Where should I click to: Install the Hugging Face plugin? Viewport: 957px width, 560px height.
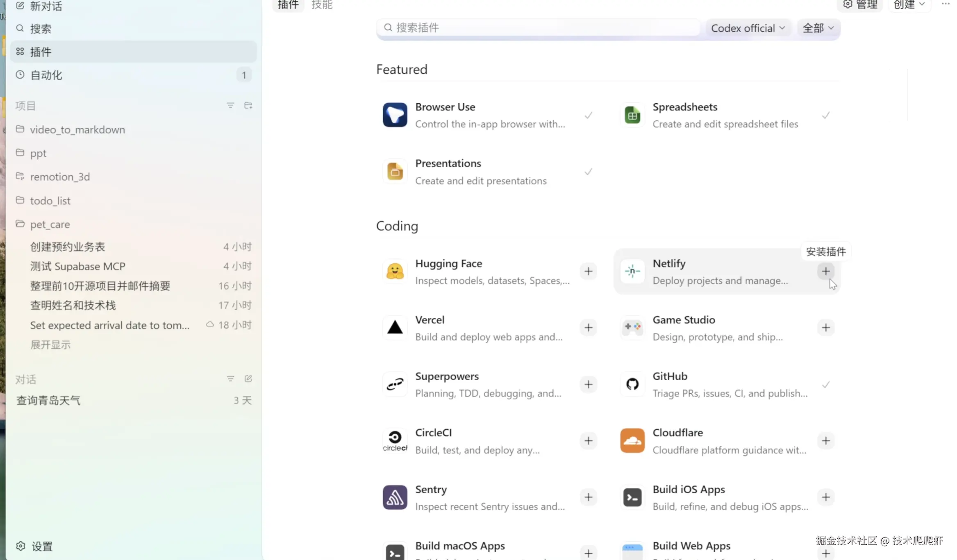click(588, 271)
